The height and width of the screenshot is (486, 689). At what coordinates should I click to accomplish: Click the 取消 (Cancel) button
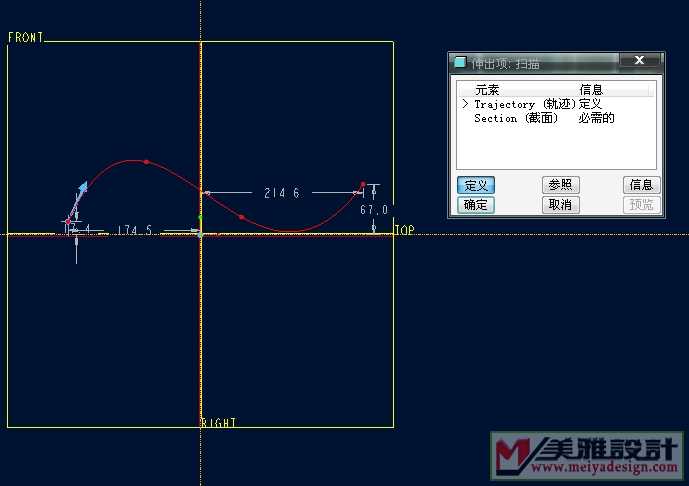(x=561, y=205)
